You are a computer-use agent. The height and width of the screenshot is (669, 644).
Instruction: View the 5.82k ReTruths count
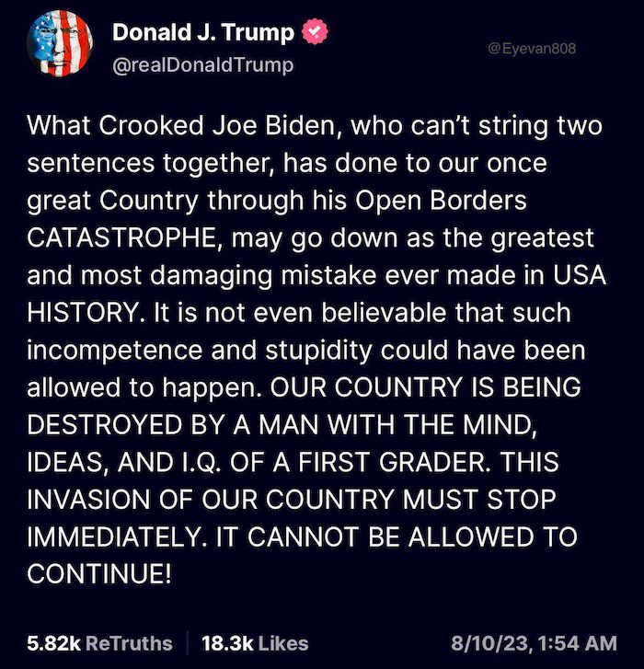99,643
